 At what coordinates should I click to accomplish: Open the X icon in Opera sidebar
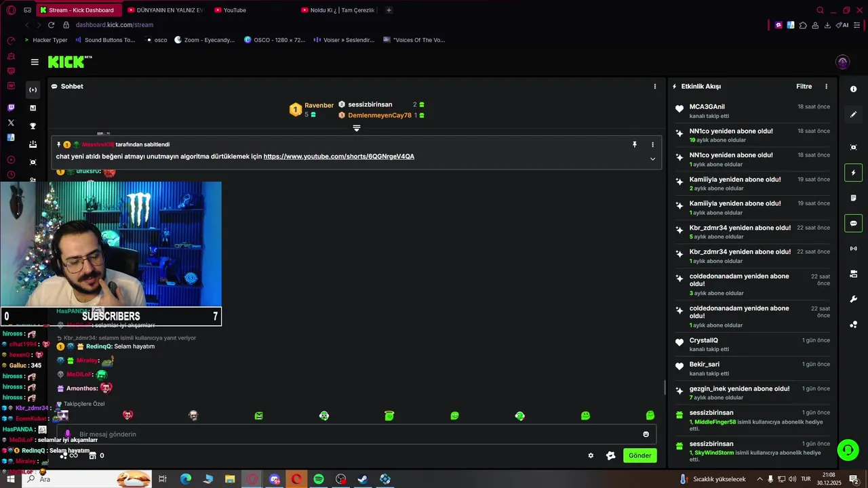pos(11,123)
